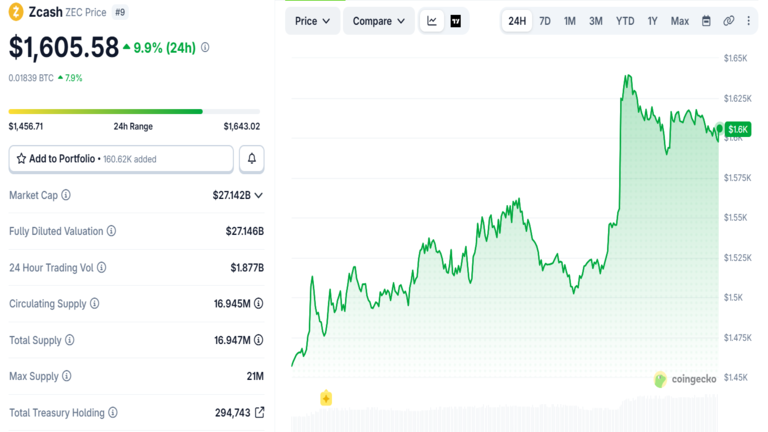Show info for Fully Diluted Valuation
Screen dimensions: 768x432
click(112, 231)
